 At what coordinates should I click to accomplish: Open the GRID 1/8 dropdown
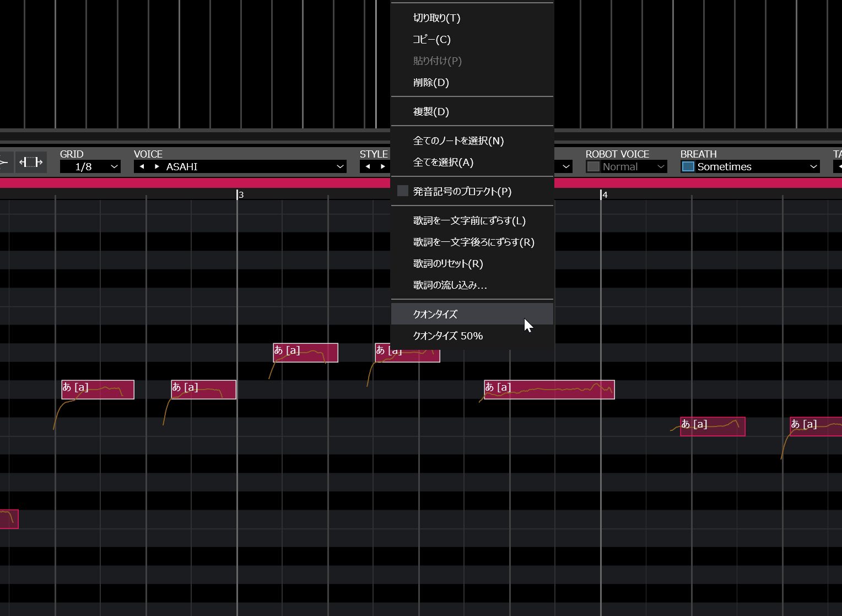pyautogui.click(x=90, y=166)
